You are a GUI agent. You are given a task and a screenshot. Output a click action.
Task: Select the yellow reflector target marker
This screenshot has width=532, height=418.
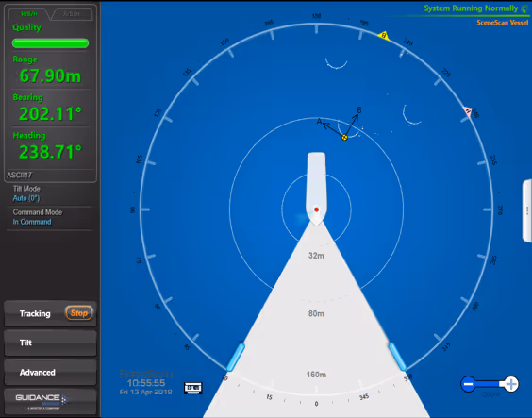(x=344, y=138)
